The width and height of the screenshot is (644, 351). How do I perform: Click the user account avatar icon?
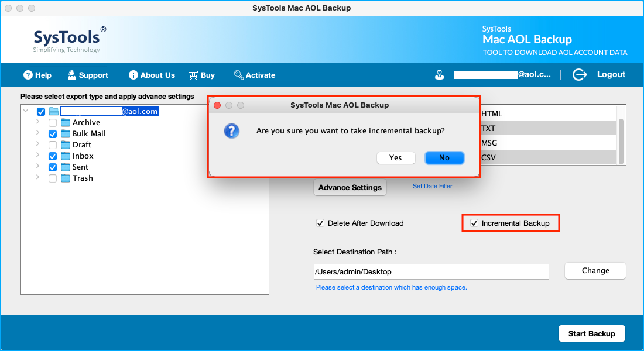(x=440, y=75)
